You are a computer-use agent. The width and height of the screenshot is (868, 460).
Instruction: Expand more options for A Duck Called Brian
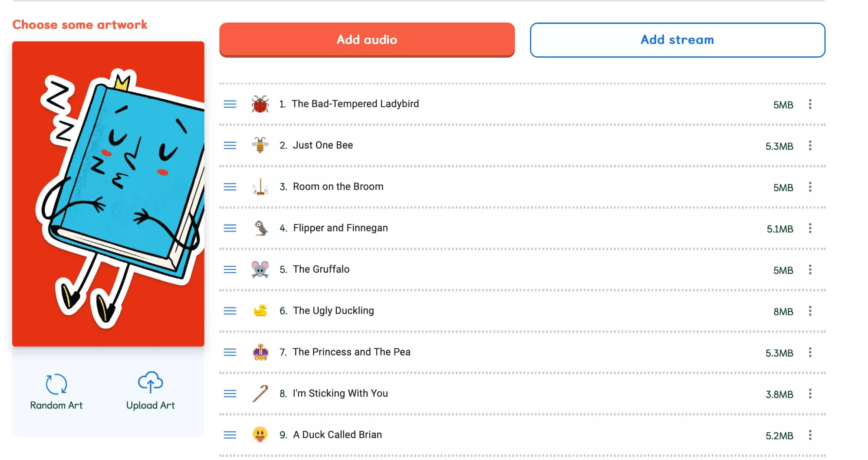pos(810,435)
